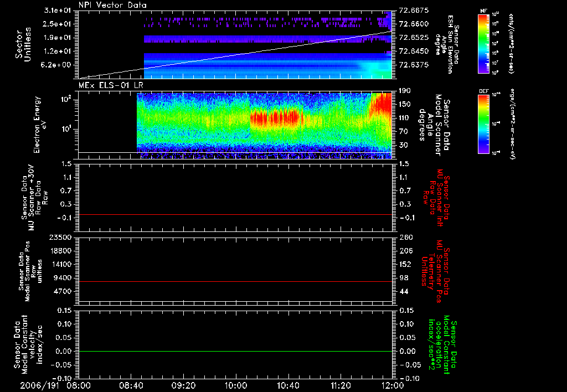Click the red high-energy region near 12:00

[382, 103]
